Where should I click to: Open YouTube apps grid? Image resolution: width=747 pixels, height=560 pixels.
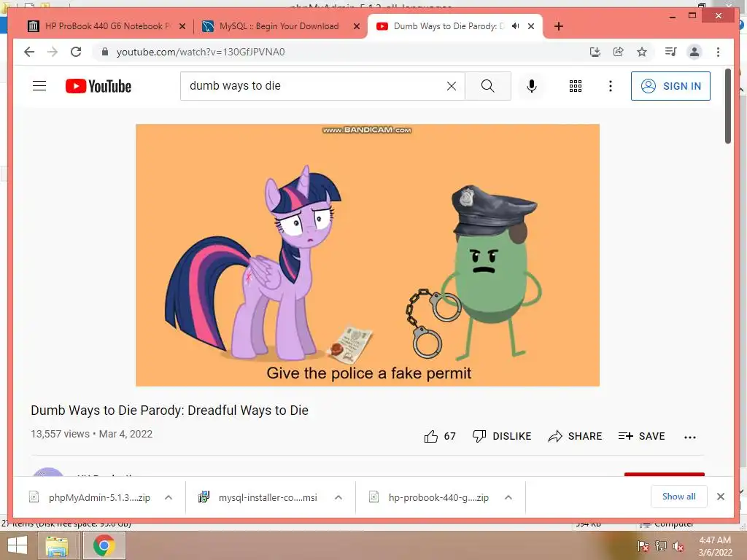(576, 86)
